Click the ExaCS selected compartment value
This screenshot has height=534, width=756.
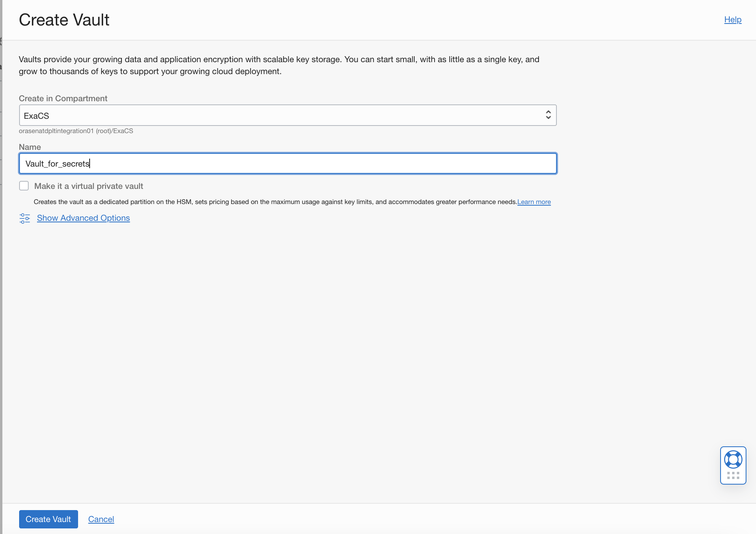(x=37, y=116)
